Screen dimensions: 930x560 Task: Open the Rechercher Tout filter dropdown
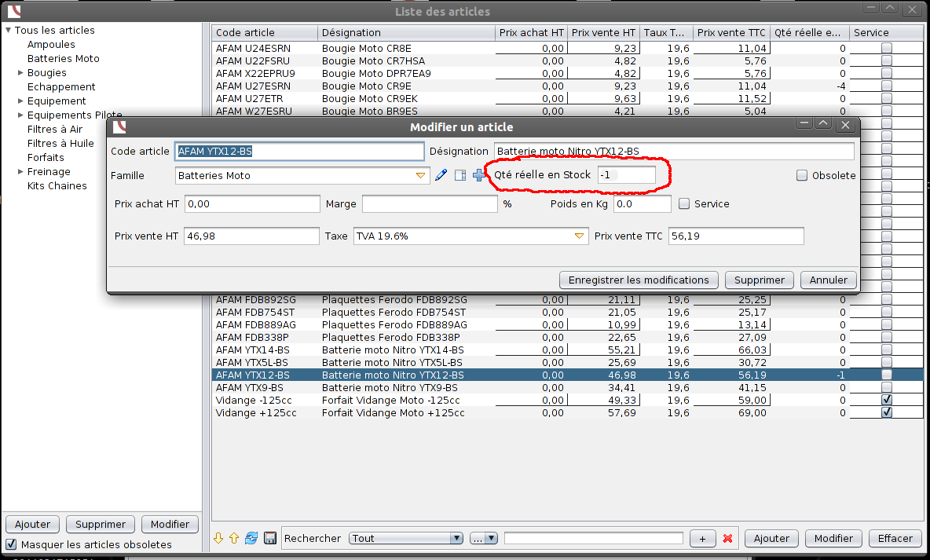click(x=406, y=538)
